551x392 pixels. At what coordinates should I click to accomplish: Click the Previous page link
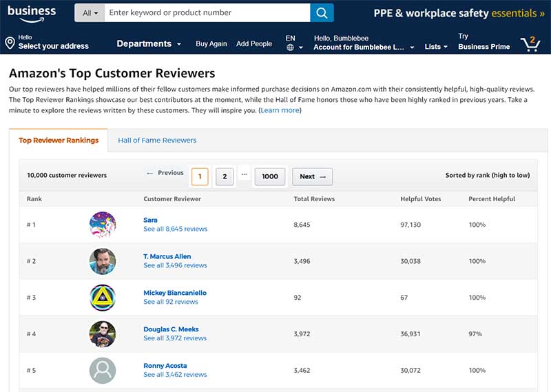pyautogui.click(x=165, y=173)
